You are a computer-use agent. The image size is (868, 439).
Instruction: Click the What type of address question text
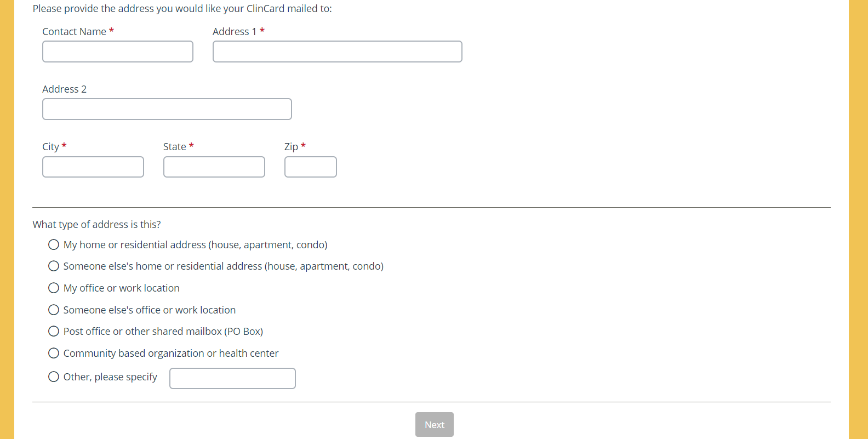[96, 225]
